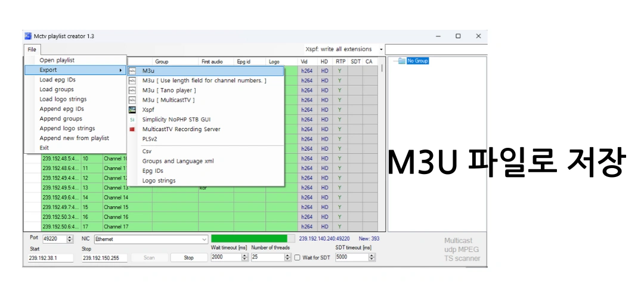Select the No Group tree node
The width and height of the screenshot is (644, 298).
[x=417, y=61]
